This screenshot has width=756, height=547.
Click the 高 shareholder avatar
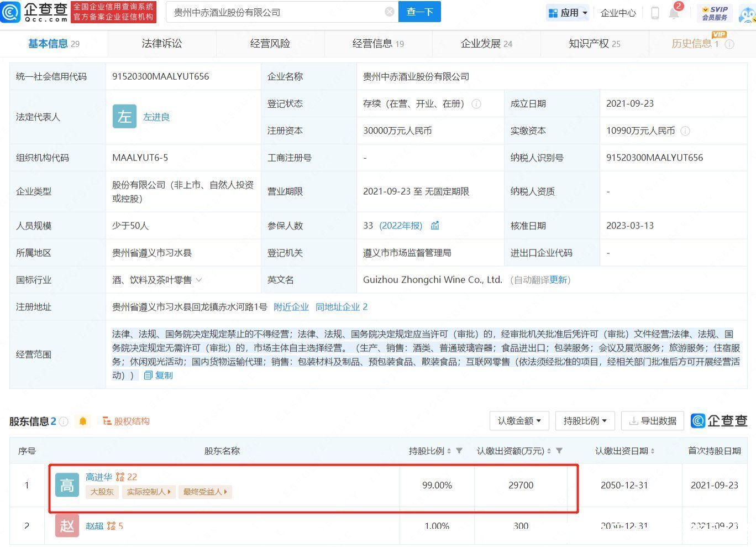67,485
